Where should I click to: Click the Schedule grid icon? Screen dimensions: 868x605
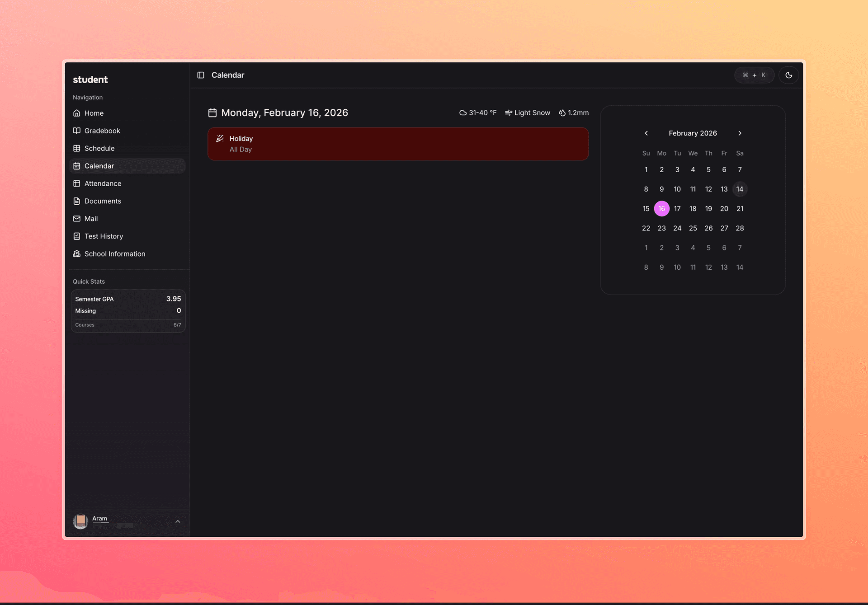click(77, 148)
